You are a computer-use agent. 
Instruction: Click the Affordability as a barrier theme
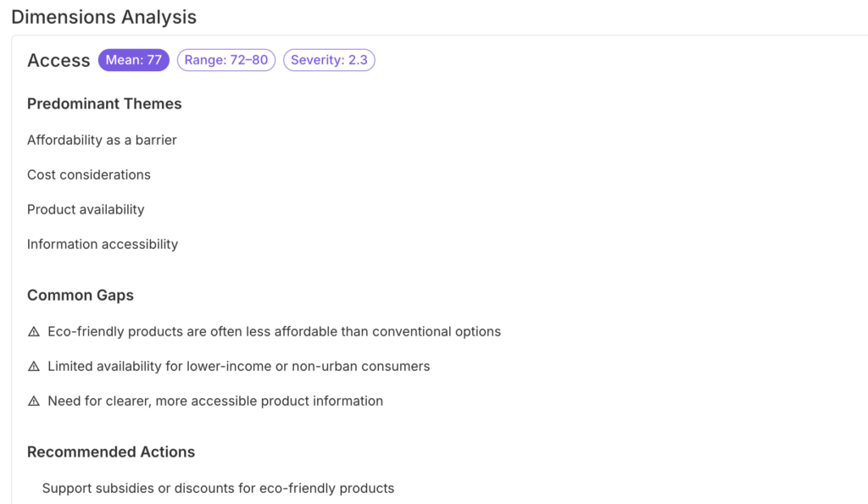click(102, 140)
